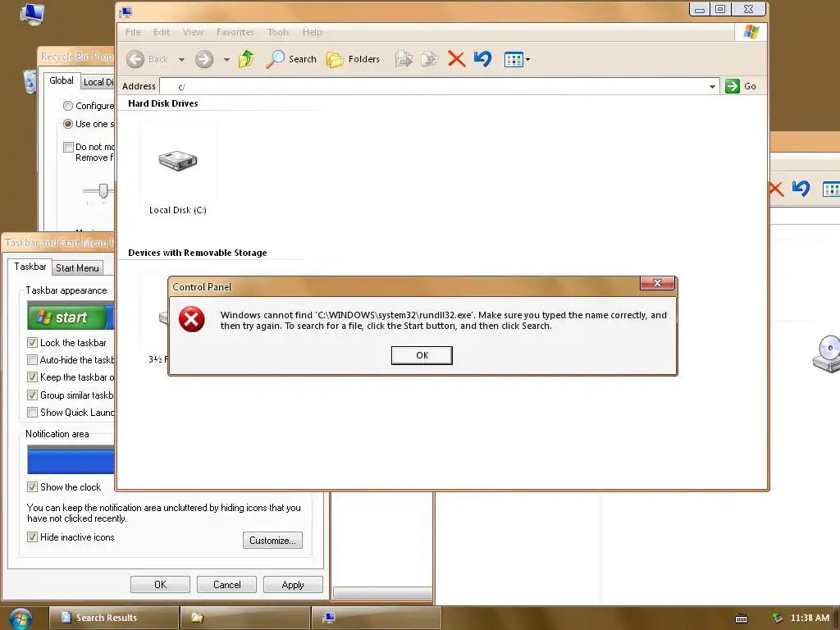Click OK in the Control Panel error dialog
Screen dimensions: 840x630
[x=422, y=355]
